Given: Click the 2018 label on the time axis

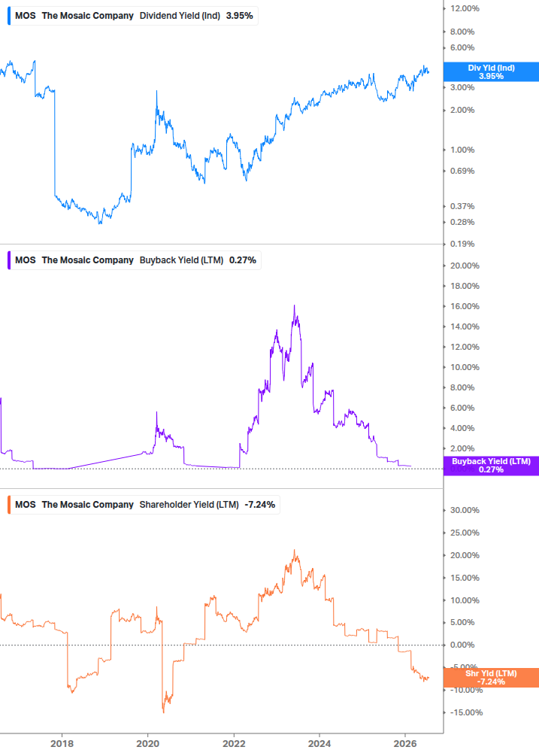Looking at the screenshot, I should pyautogui.click(x=62, y=743).
